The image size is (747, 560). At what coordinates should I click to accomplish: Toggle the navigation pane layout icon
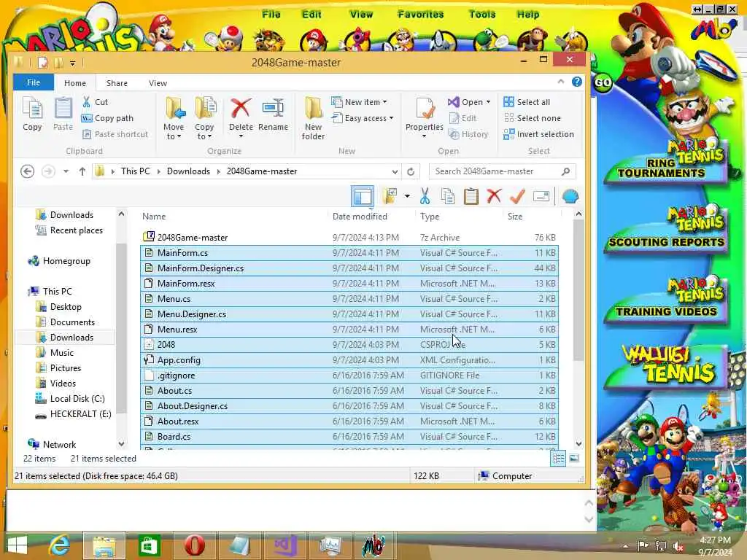coord(363,196)
